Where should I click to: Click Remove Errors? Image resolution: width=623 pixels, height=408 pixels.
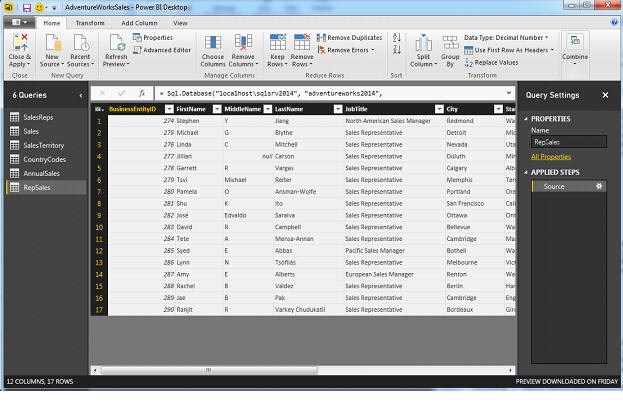click(345, 50)
